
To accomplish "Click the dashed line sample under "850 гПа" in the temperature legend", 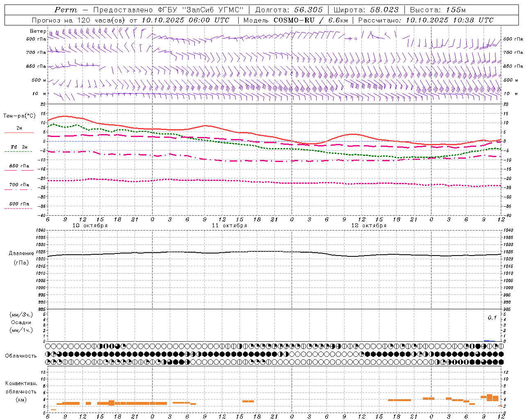I will click(x=18, y=170).
